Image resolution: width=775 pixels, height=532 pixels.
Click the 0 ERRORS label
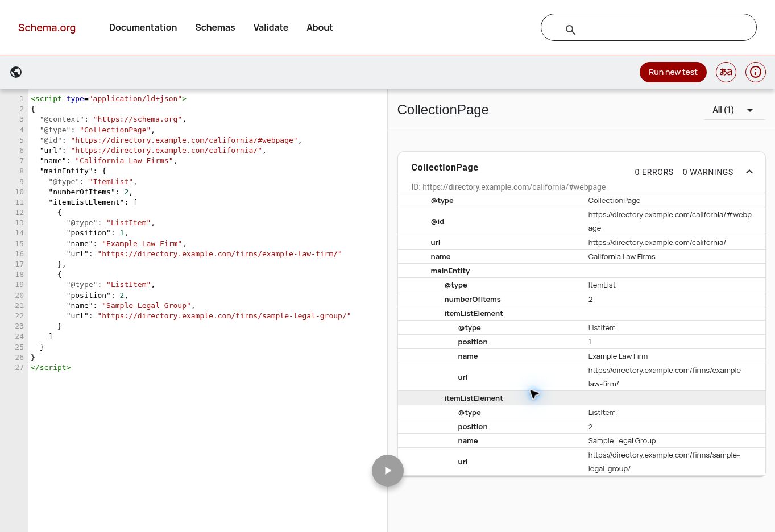654,172
